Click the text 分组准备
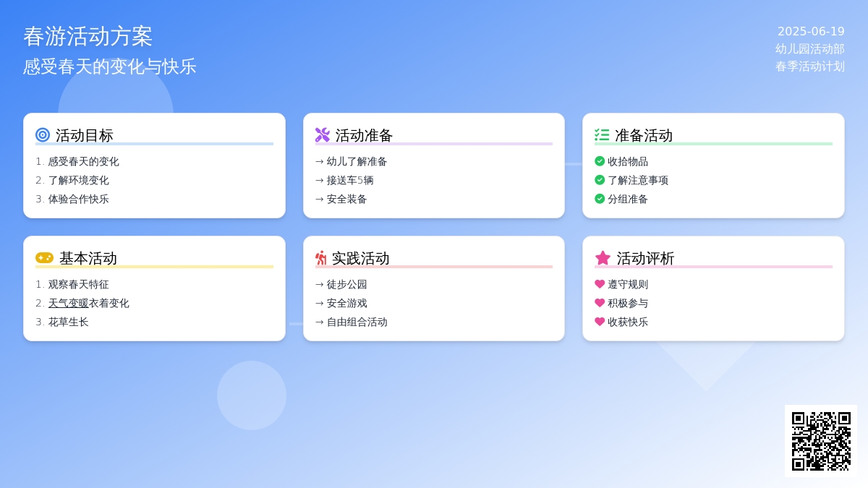 point(628,199)
